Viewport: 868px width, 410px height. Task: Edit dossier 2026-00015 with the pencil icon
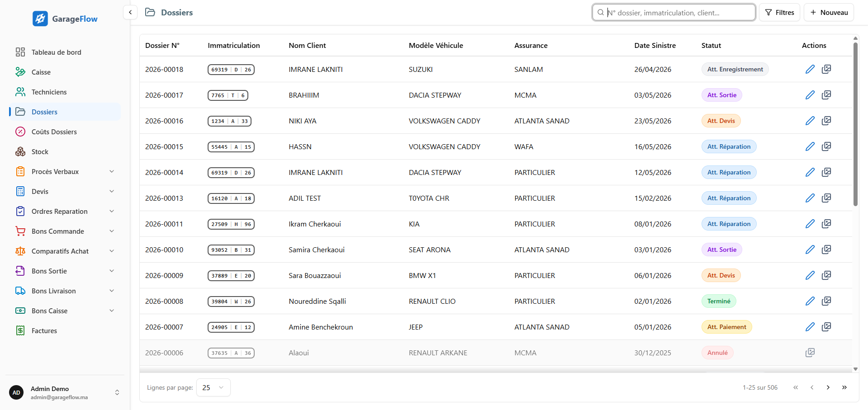810,146
